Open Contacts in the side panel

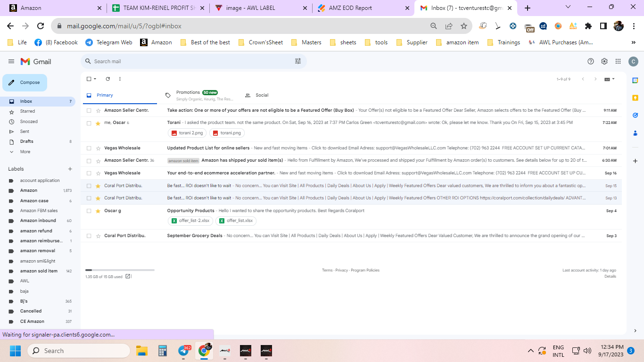point(635,132)
